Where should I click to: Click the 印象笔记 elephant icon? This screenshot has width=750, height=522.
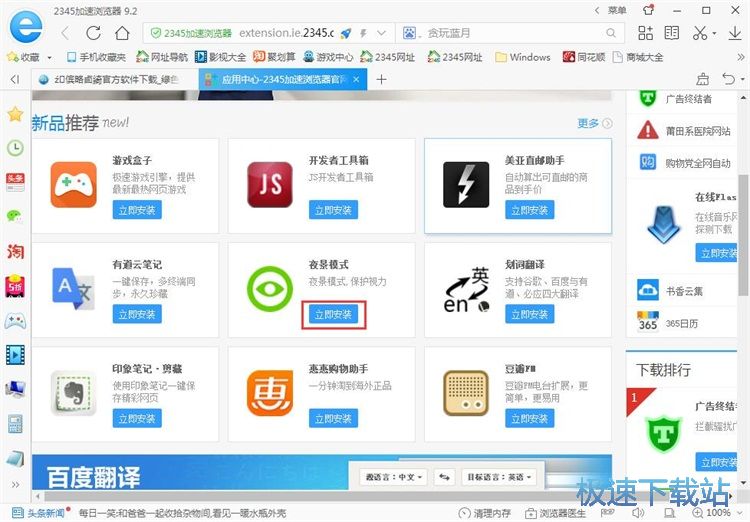[x=74, y=393]
